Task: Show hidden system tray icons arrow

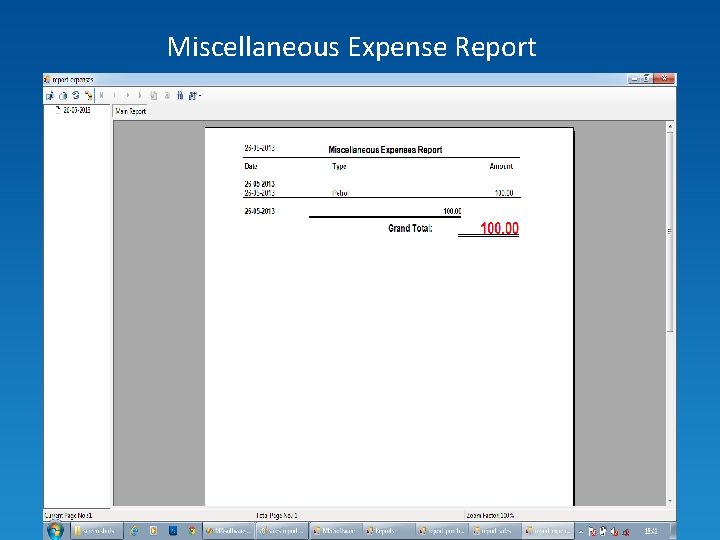Action: pyautogui.click(x=580, y=532)
